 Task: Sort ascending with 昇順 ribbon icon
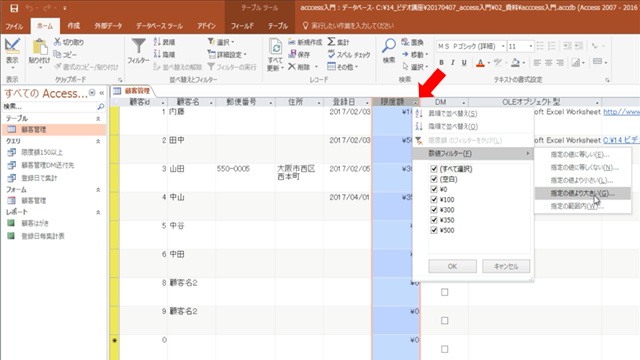click(x=157, y=42)
